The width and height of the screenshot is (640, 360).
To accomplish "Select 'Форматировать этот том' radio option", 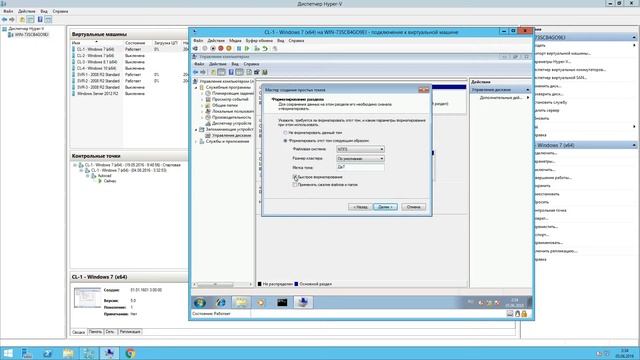I will 286,141.
